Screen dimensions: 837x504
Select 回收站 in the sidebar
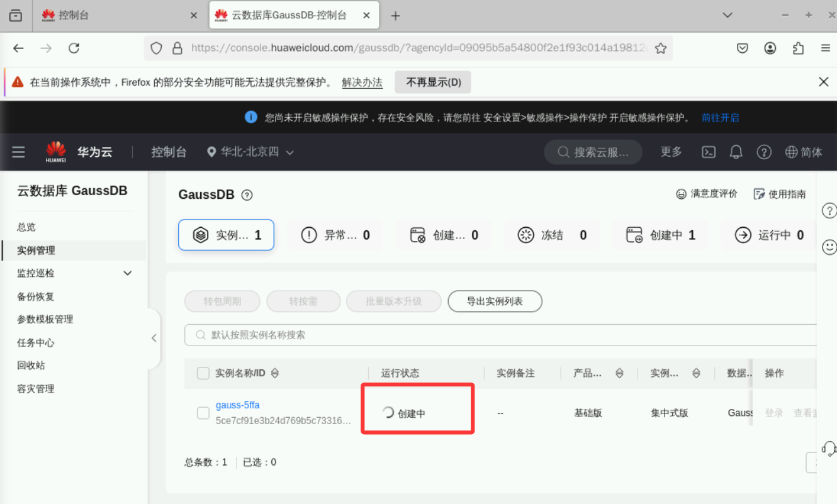(31, 366)
